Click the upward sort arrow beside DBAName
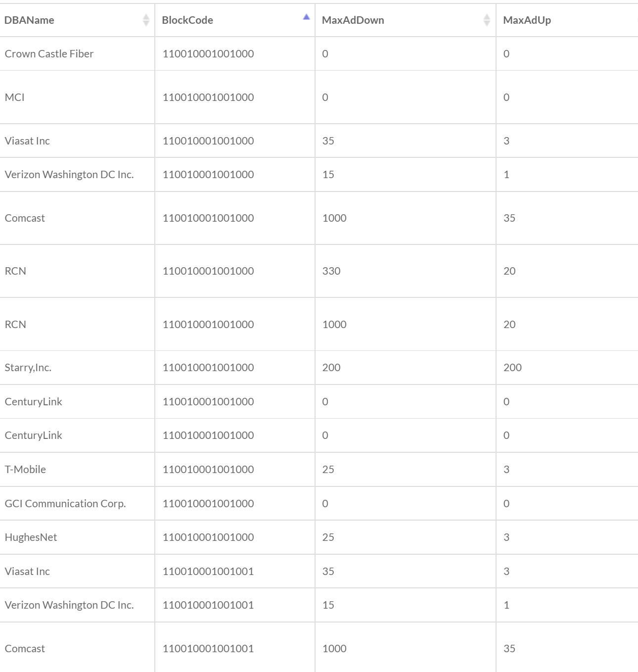 point(146,17)
